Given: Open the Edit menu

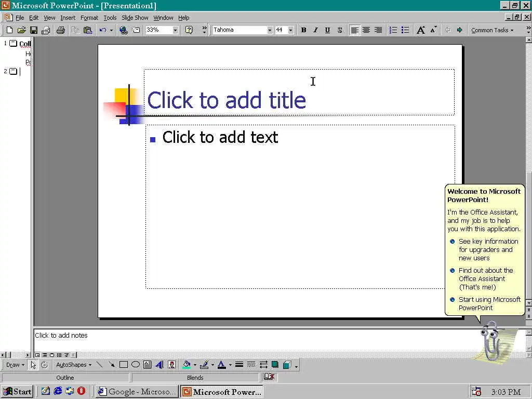Looking at the screenshot, I should click(x=34, y=18).
